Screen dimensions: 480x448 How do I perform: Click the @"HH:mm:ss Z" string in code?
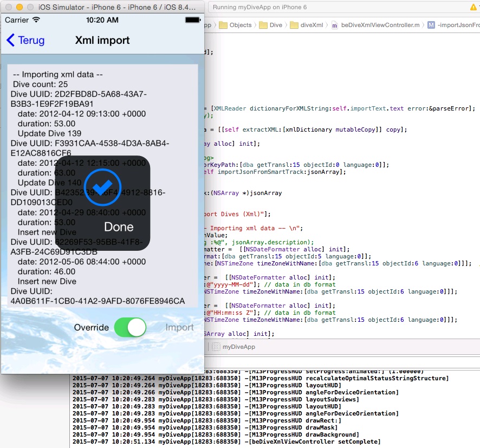pos(231,313)
